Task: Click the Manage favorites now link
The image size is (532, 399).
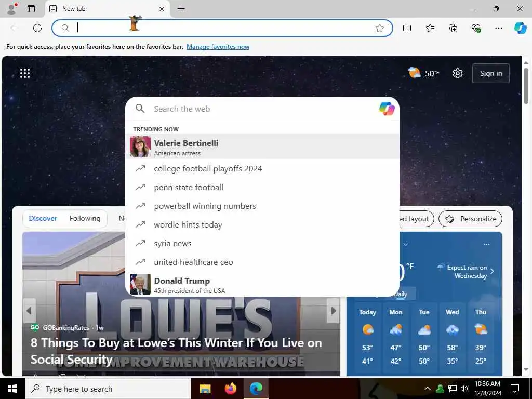Action: pyautogui.click(x=218, y=47)
